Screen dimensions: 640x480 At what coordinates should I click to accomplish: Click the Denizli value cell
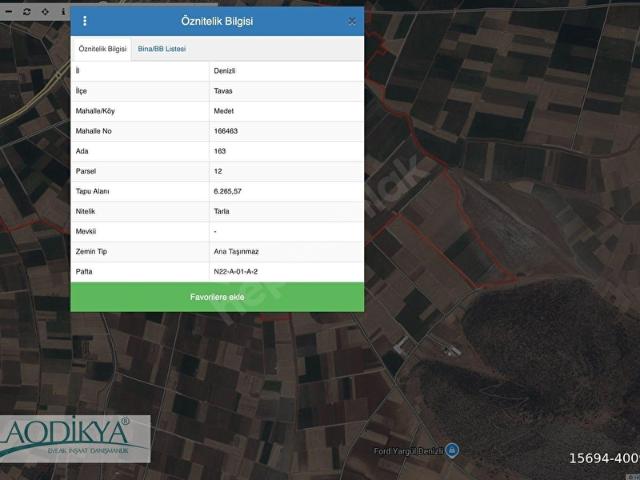tap(287, 71)
